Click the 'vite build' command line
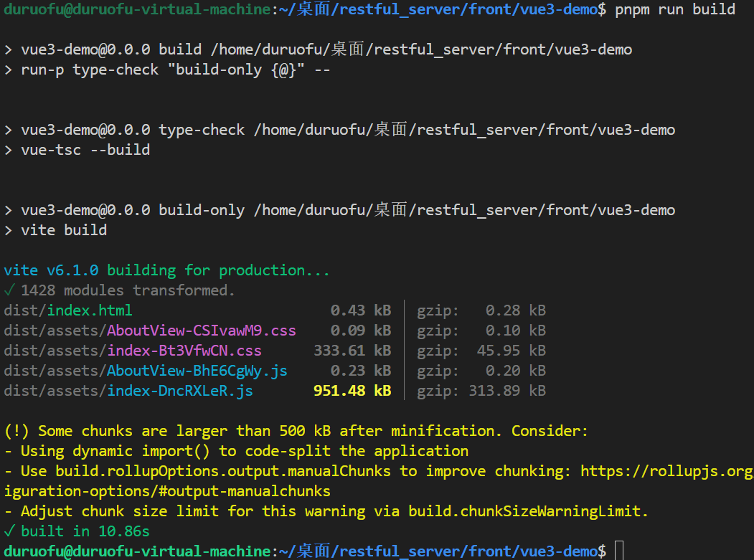Viewport: 754px width, 560px height. click(x=63, y=230)
